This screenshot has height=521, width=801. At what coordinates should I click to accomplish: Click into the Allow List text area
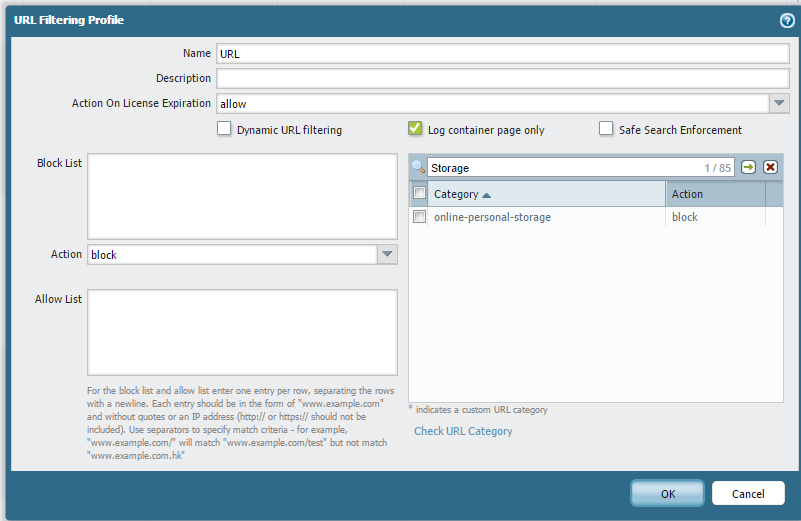tap(242, 333)
